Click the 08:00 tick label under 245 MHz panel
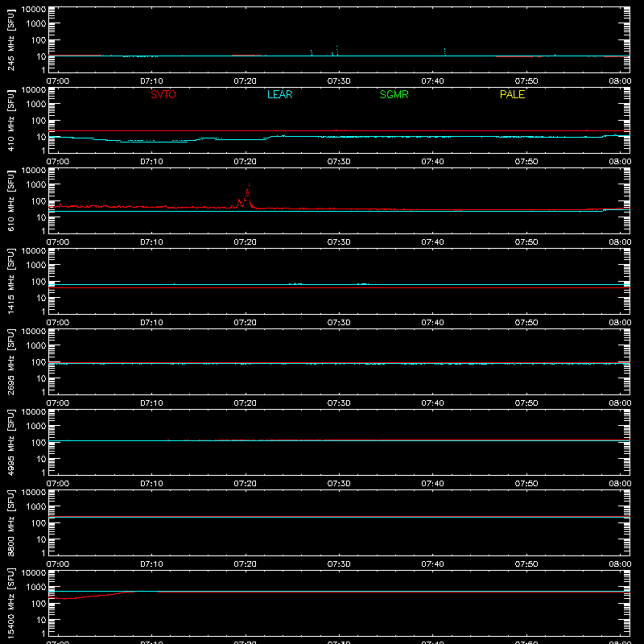 pos(620,81)
